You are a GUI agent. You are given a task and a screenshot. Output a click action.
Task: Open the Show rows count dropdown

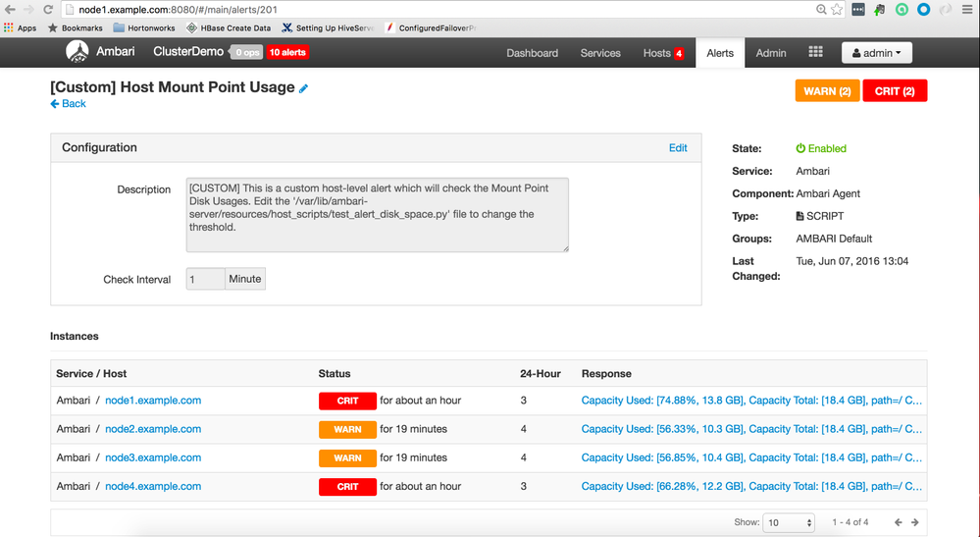point(789,522)
